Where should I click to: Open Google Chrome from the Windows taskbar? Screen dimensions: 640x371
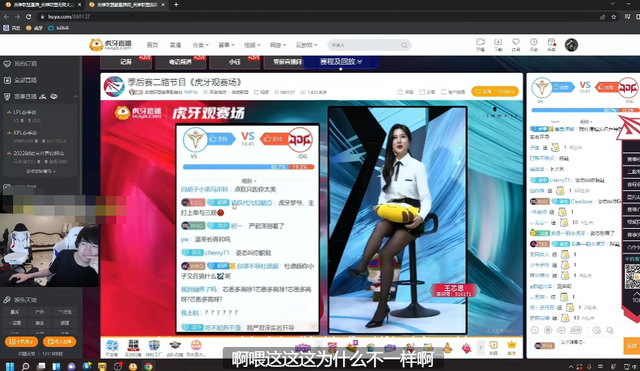click(x=148, y=367)
